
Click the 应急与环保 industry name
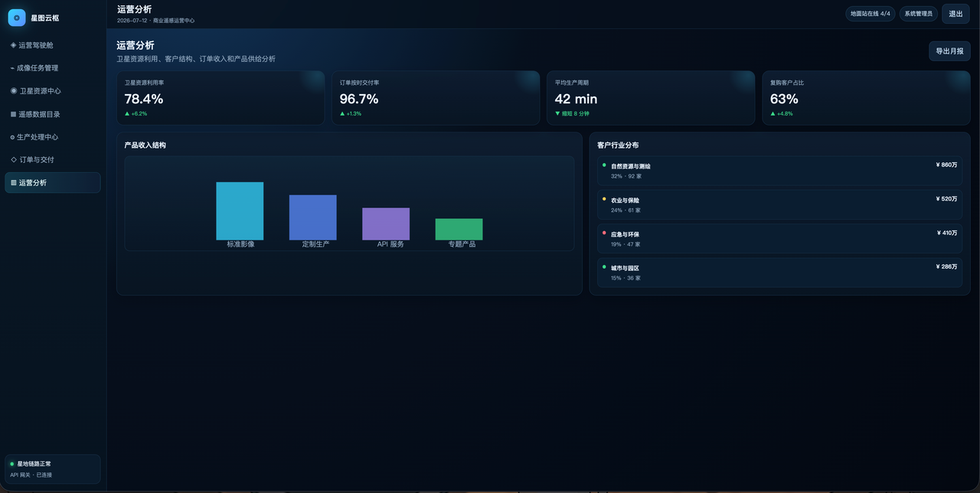[625, 234]
